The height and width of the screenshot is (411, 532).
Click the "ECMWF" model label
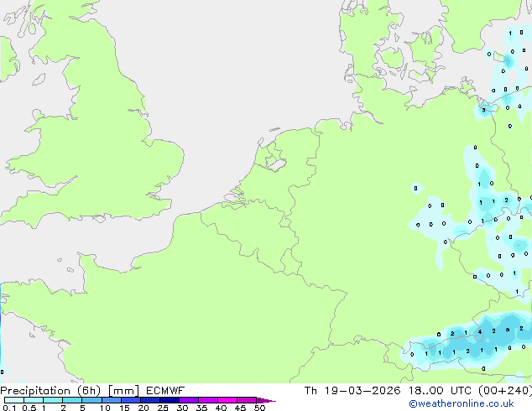click(x=165, y=391)
